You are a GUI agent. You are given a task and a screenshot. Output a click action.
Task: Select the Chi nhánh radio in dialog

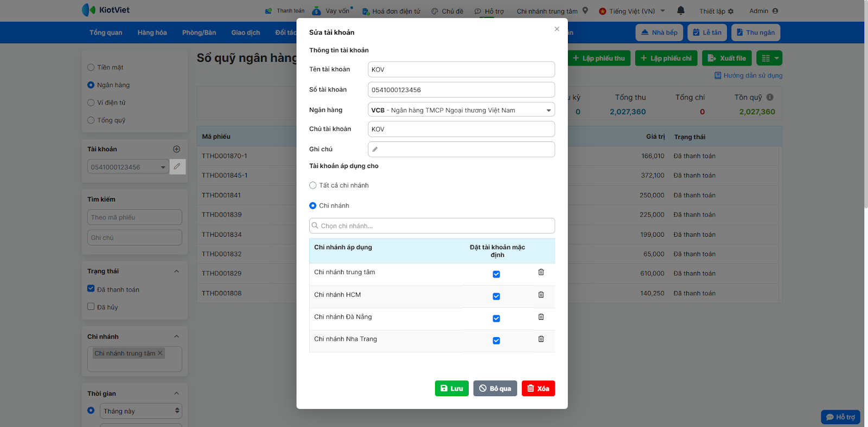click(x=313, y=206)
